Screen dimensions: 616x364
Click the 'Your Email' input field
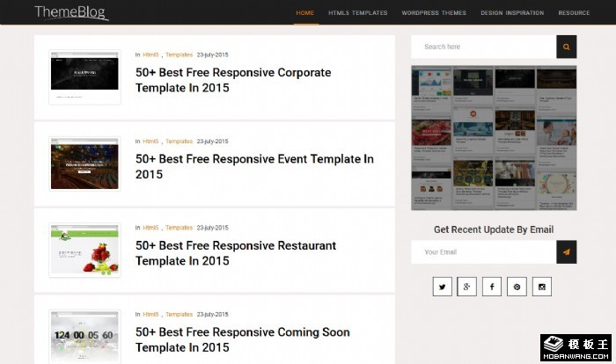click(484, 252)
